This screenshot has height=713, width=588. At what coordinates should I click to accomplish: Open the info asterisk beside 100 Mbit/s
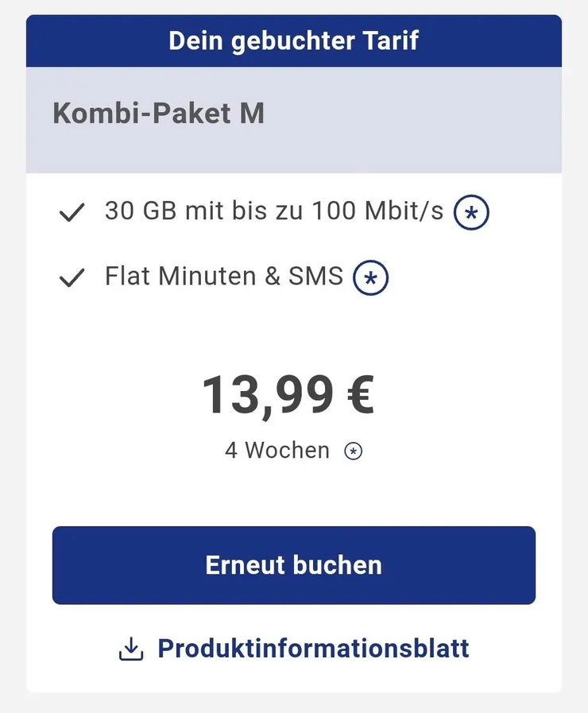pyautogui.click(x=471, y=213)
